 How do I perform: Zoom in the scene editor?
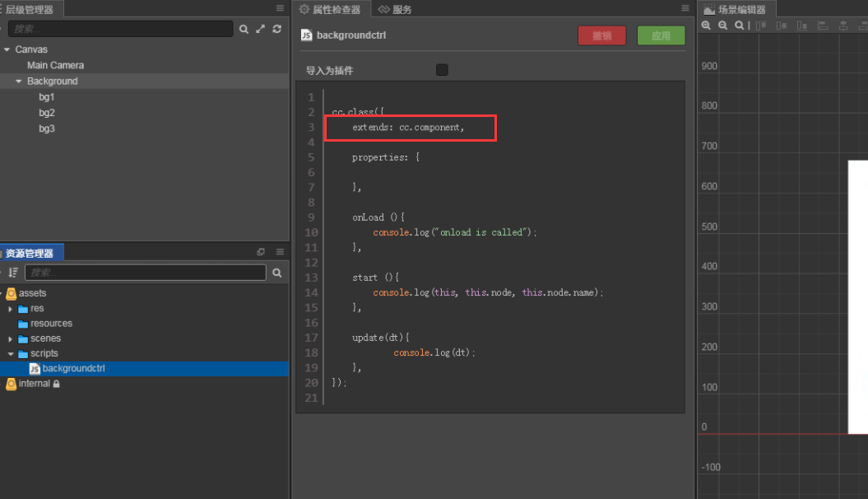point(706,26)
